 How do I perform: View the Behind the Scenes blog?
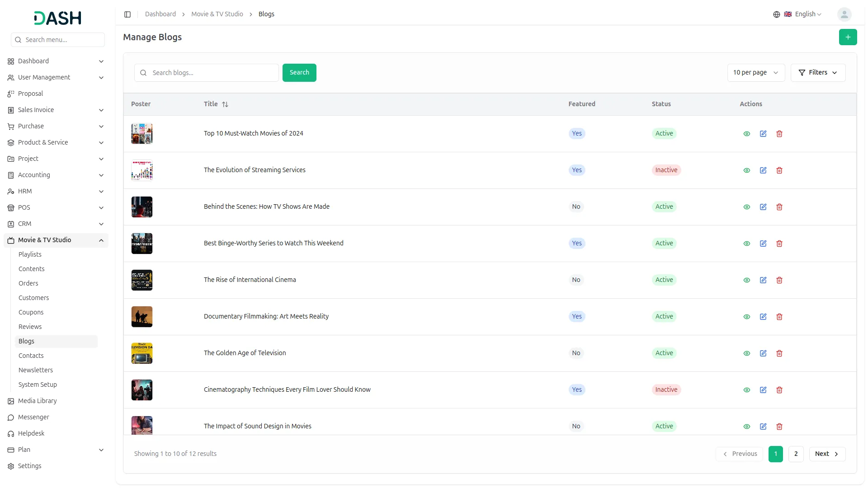747,207
